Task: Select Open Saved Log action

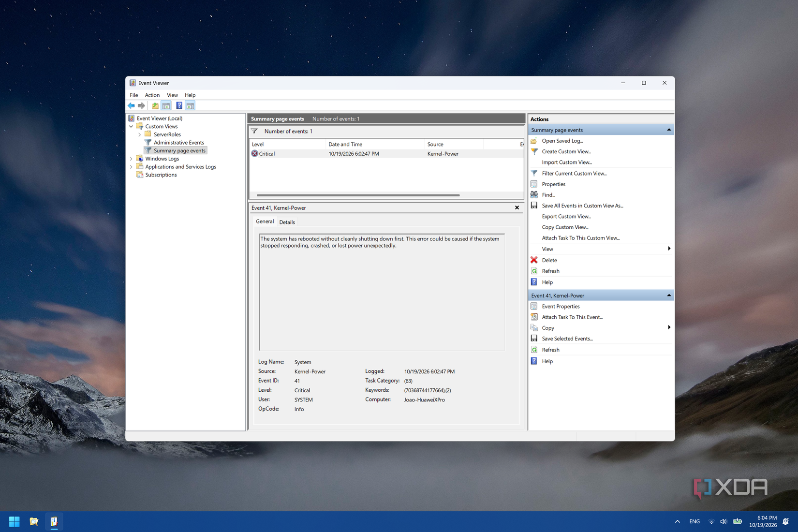Action: (562, 141)
